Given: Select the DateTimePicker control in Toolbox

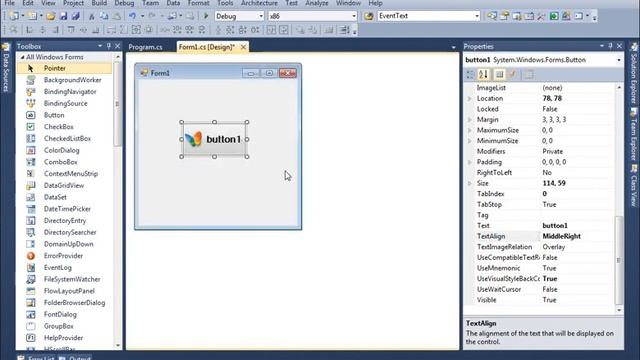Looking at the screenshot, I should [x=64, y=209].
